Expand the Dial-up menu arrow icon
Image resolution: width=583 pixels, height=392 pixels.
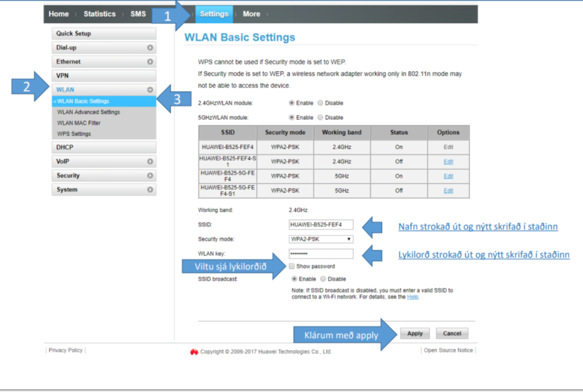[150, 47]
